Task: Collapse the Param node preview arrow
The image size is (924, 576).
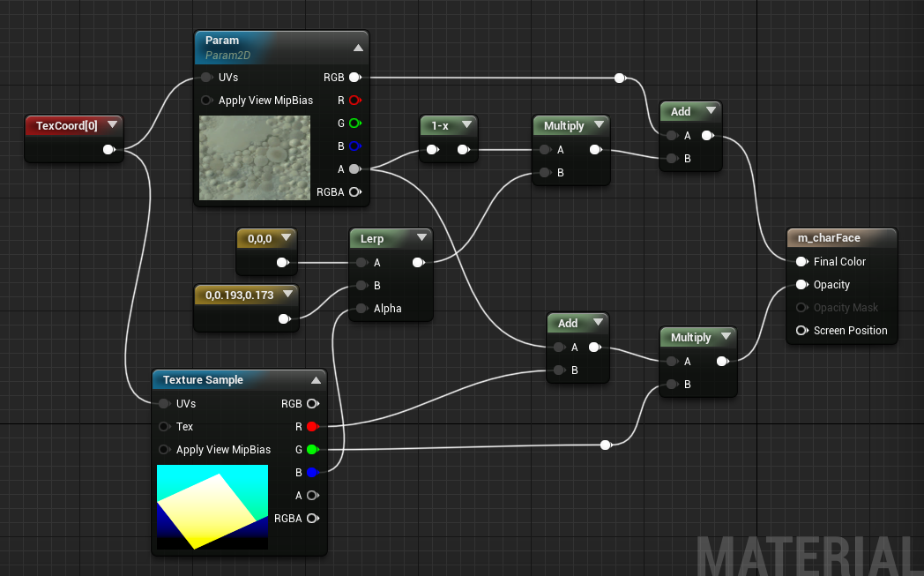Action: 358,48
